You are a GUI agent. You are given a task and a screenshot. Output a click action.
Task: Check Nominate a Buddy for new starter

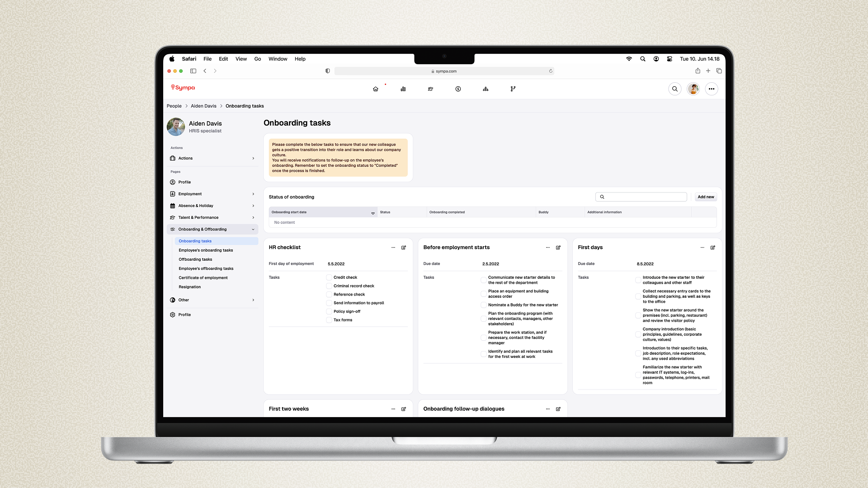point(483,305)
